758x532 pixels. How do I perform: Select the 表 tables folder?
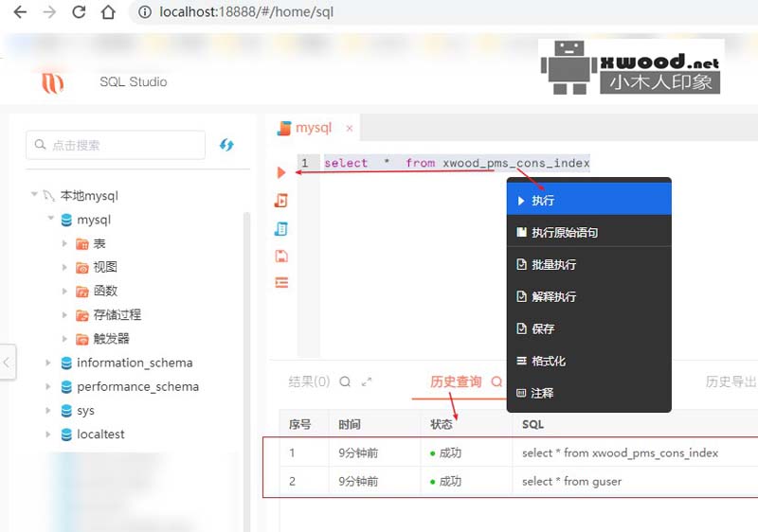click(x=99, y=243)
